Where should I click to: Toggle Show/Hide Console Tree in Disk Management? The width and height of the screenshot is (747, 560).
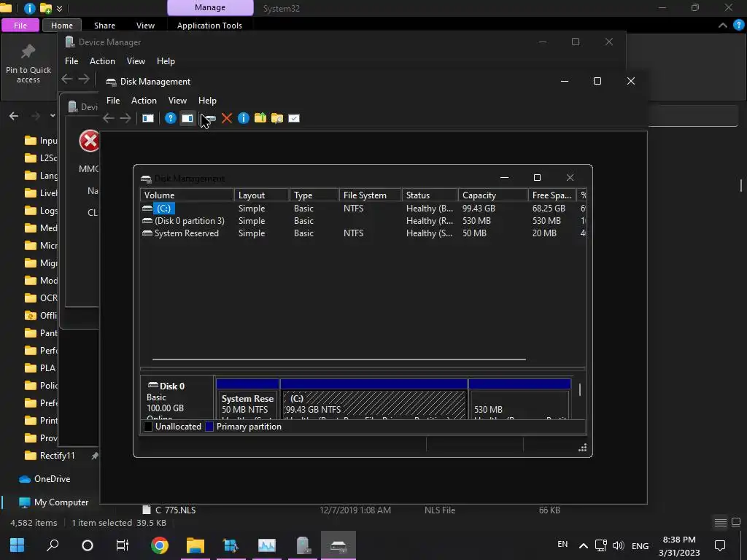coord(148,118)
